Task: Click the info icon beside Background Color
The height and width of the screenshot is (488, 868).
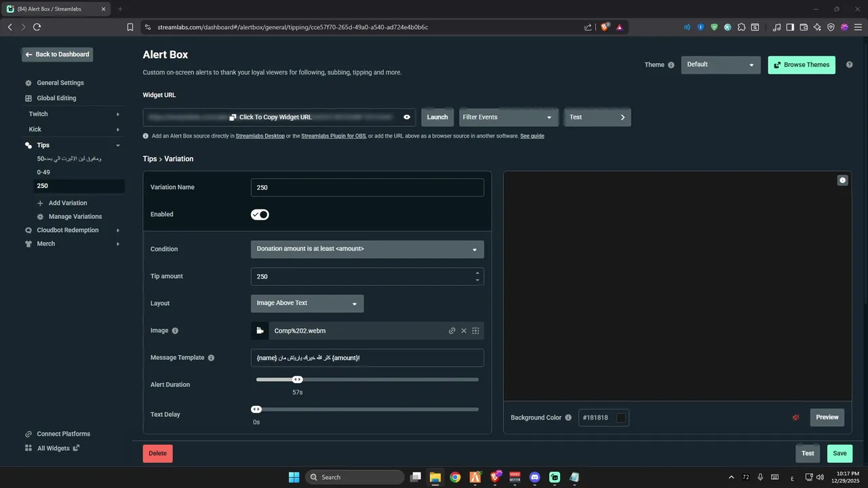Action: [x=568, y=418]
